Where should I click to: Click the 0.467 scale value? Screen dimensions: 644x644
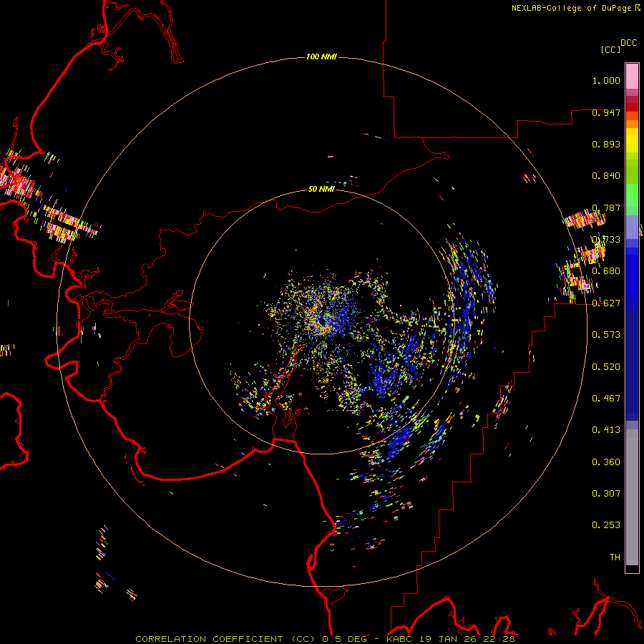click(x=606, y=399)
